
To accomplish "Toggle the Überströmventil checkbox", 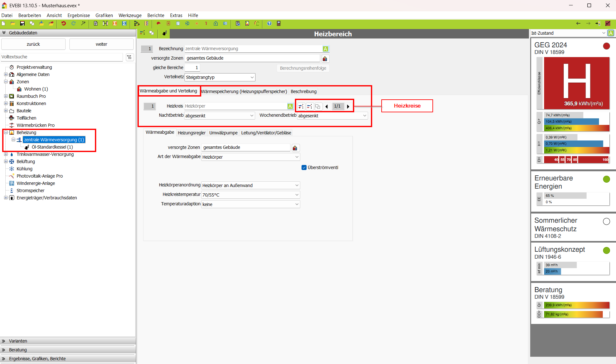I will [x=304, y=167].
